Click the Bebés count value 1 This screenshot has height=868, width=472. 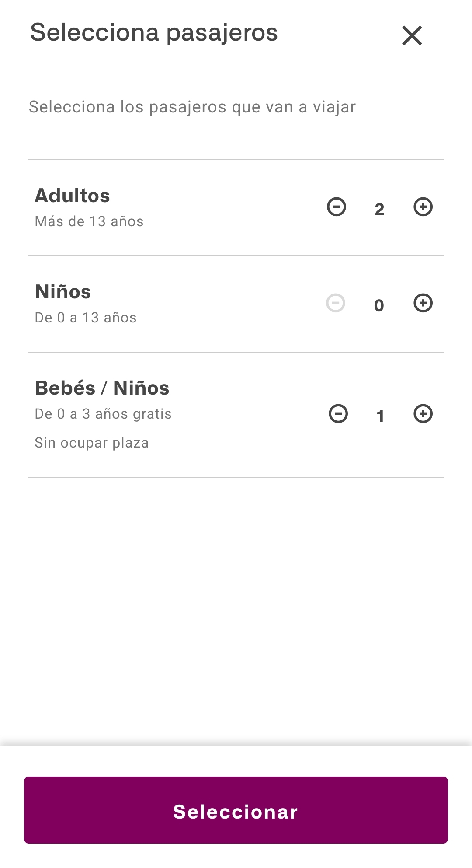point(380,416)
